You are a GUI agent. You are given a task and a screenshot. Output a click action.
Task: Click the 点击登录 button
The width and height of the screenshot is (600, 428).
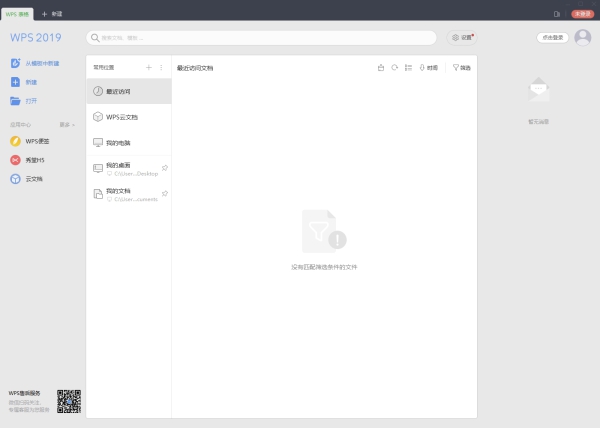point(552,37)
